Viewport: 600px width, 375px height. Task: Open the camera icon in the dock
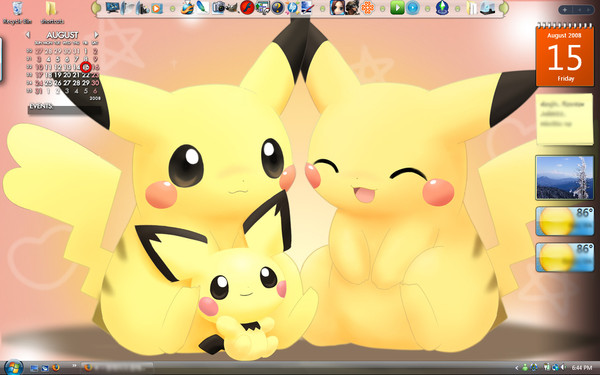[x=218, y=8]
